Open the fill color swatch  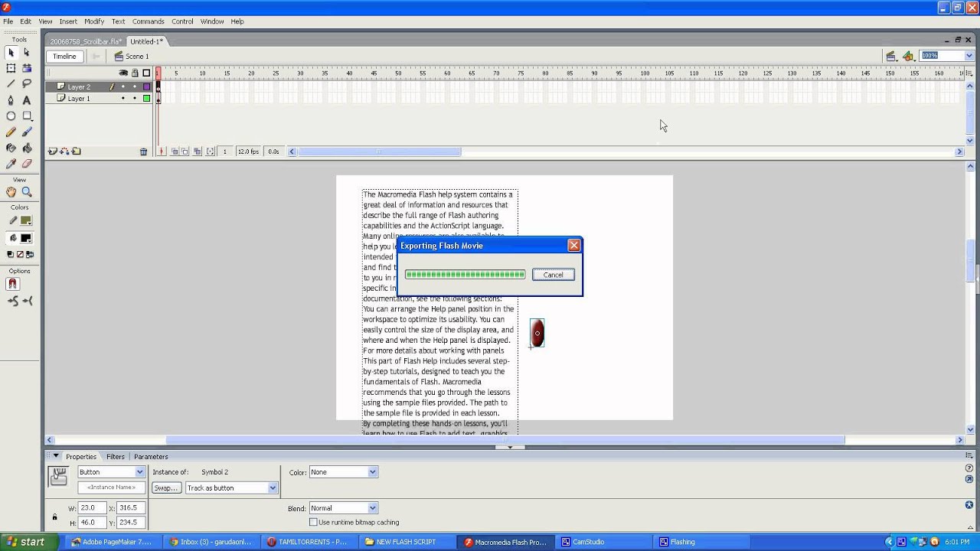(25, 239)
